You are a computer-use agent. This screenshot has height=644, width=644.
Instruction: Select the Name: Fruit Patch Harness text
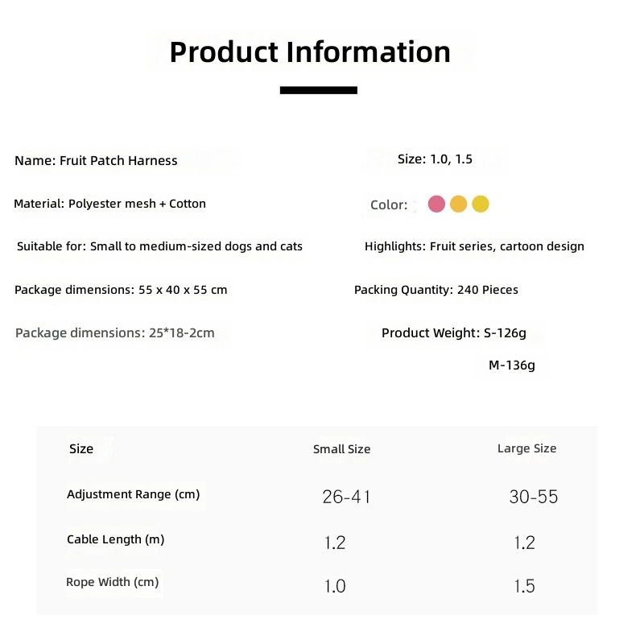tap(96, 160)
